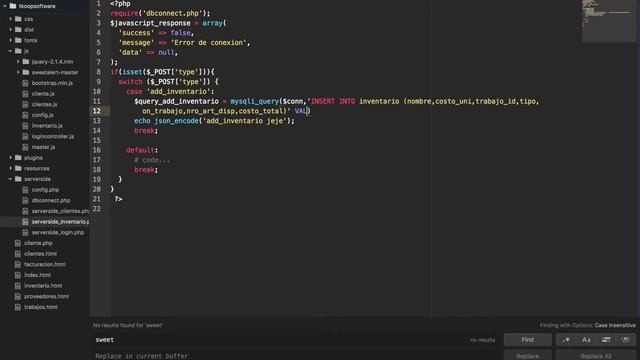Click the logincontroller.js file icon
640x360 pixels.
[x=25, y=136]
